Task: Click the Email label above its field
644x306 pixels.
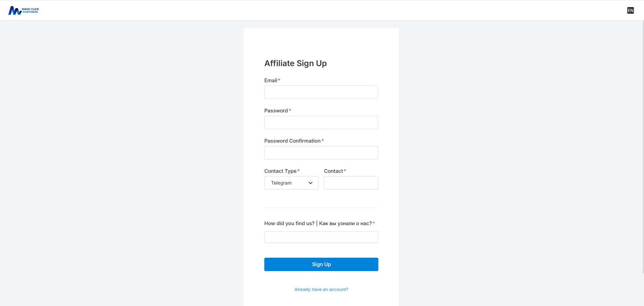Action: coord(270,80)
